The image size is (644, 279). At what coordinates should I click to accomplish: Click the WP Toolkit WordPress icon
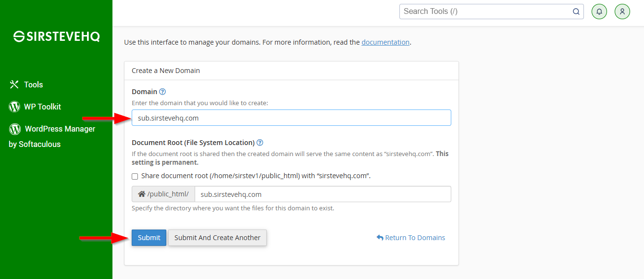coord(14,107)
